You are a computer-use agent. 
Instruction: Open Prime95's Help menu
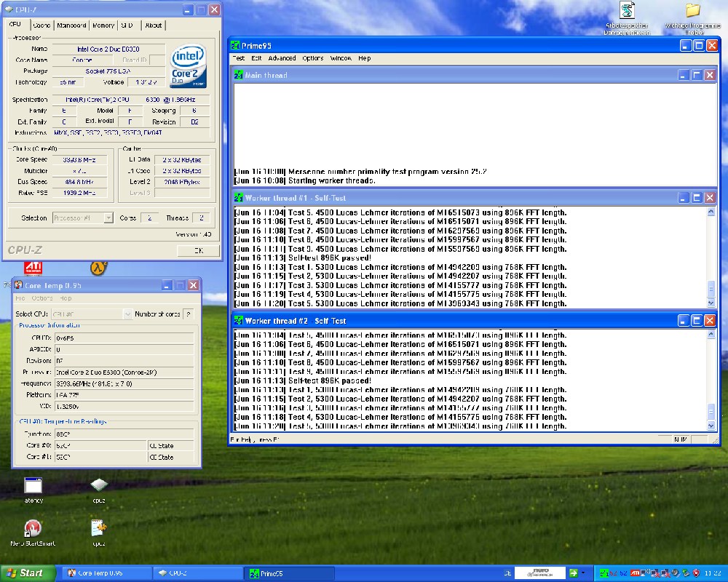(x=365, y=58)
